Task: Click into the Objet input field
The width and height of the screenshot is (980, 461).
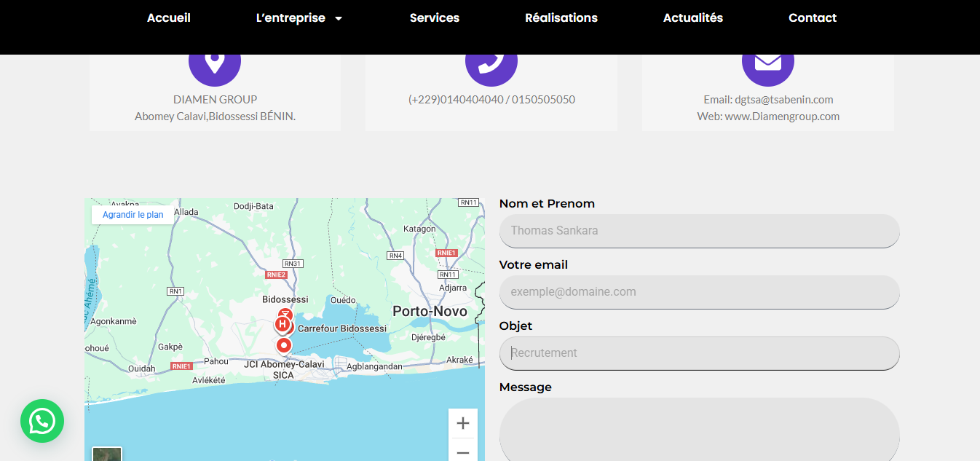Action: pyautogui.click(x=700, y=353)
